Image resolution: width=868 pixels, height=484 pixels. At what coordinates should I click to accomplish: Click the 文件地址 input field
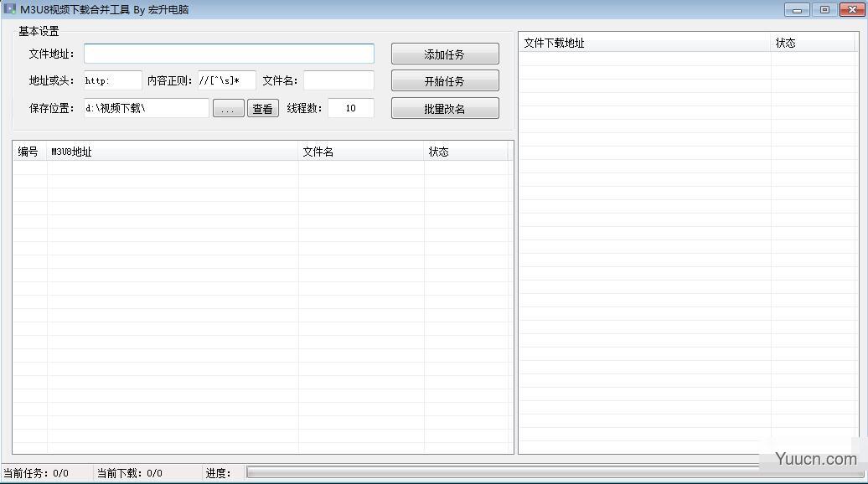coord(229,54)
